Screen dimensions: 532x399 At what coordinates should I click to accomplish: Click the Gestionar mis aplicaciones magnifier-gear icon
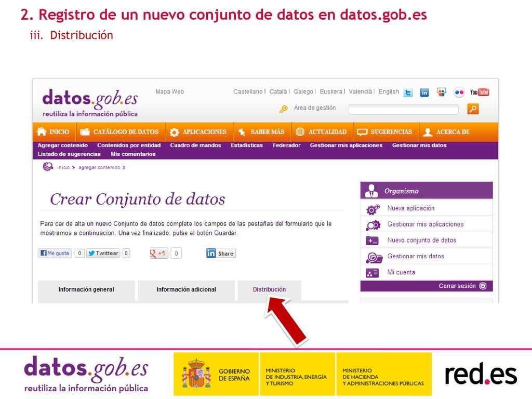pyautogui.click(x=373, y=225)
